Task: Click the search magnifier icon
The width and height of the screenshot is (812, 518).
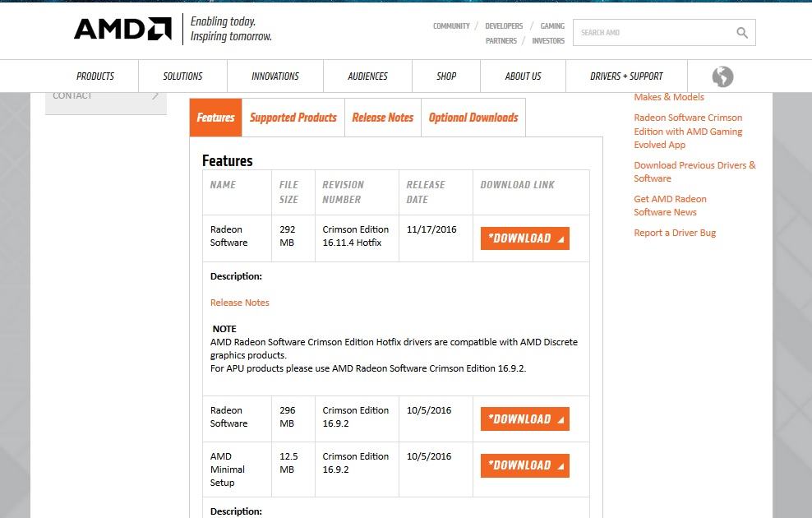Action: 741,33
